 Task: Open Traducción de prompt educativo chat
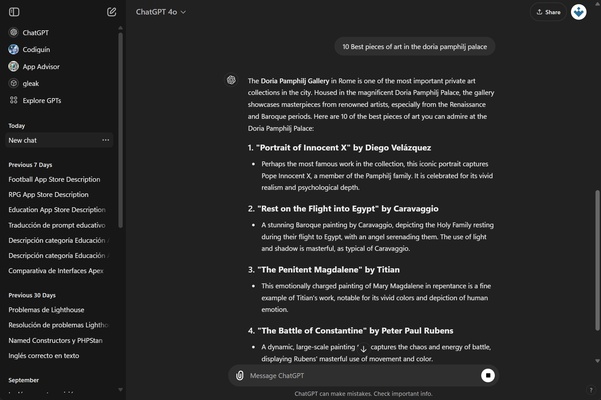click(x=59, y=225)
